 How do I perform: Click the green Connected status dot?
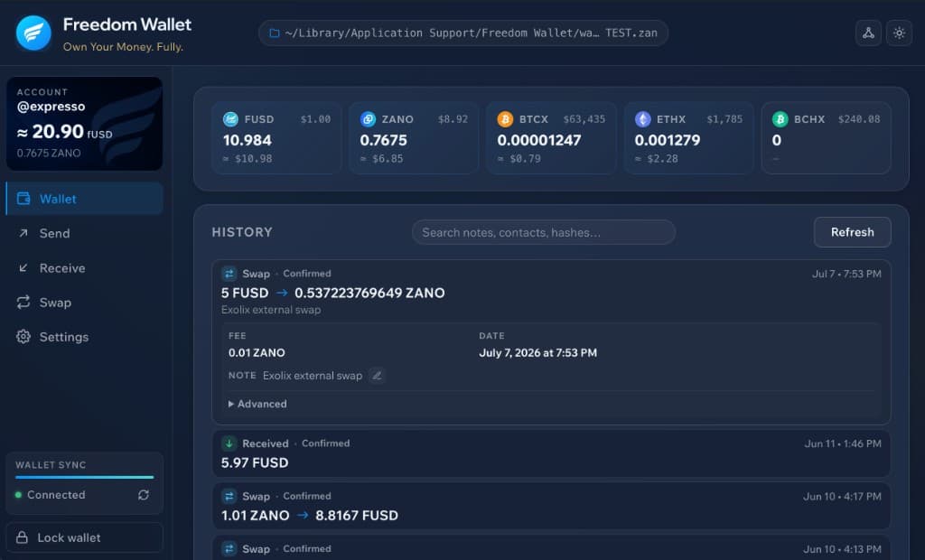18,495
